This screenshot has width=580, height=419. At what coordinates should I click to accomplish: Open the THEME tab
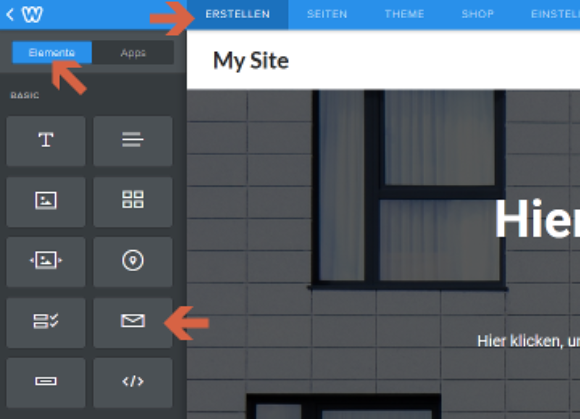point(404,14)
